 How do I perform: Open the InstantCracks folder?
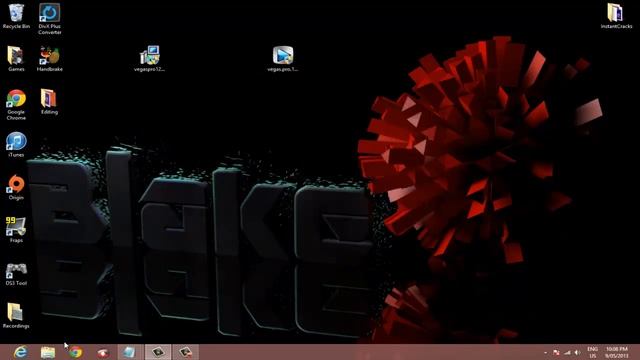coord(616,16)
